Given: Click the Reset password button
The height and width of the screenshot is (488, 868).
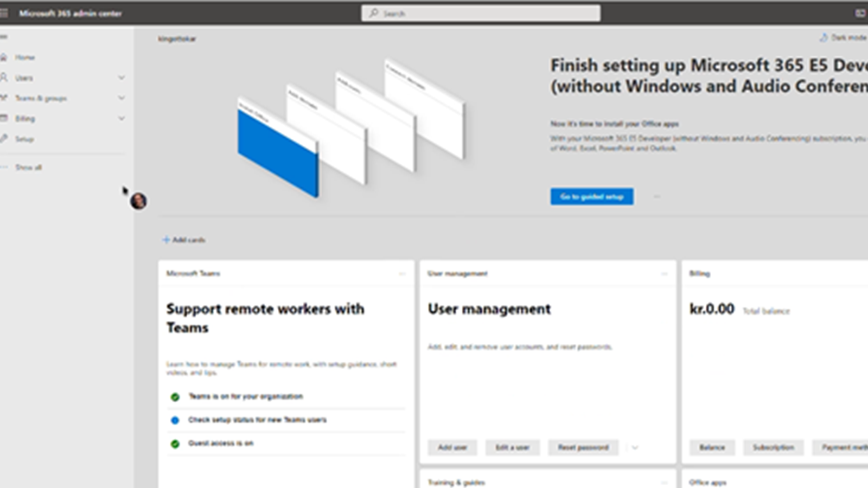Looking at the screenshot, I should (583, 447).
